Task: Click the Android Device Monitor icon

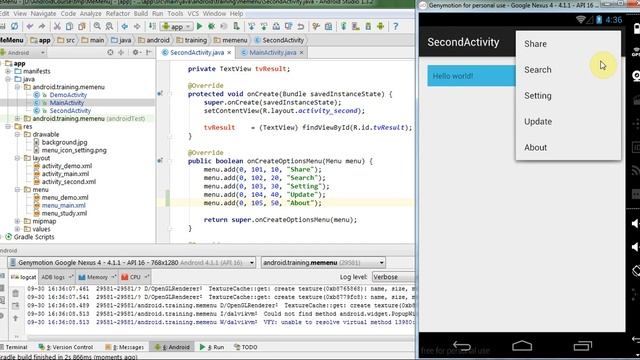Action: click(x=380, y=27)
